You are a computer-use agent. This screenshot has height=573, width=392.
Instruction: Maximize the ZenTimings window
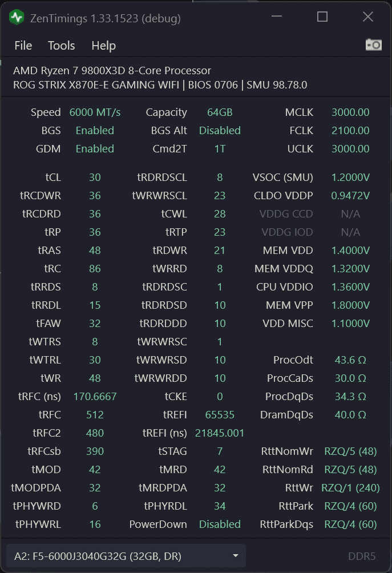[322, 17]
